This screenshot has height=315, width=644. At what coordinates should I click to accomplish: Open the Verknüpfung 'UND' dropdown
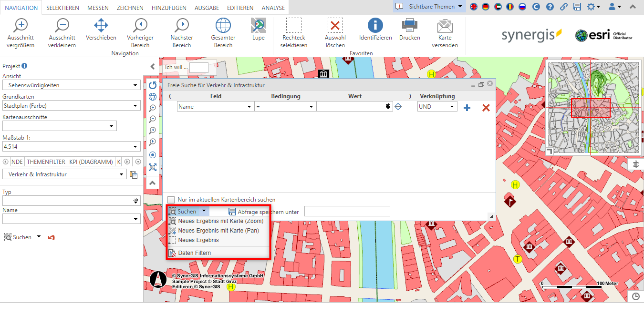(x=436, y=106)
